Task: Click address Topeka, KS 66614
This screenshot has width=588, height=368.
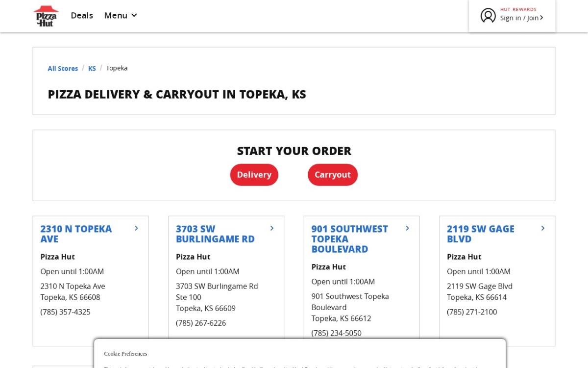Action: [x=477, y=297]
